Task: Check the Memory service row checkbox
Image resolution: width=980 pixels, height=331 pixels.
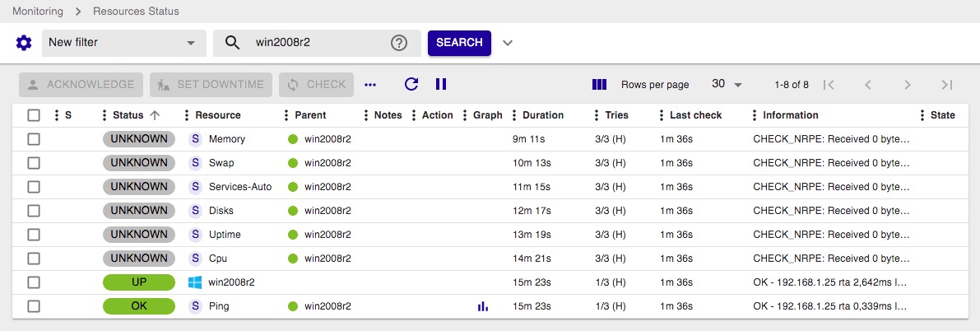Action: pyautogui.click(x=34, y=139)
